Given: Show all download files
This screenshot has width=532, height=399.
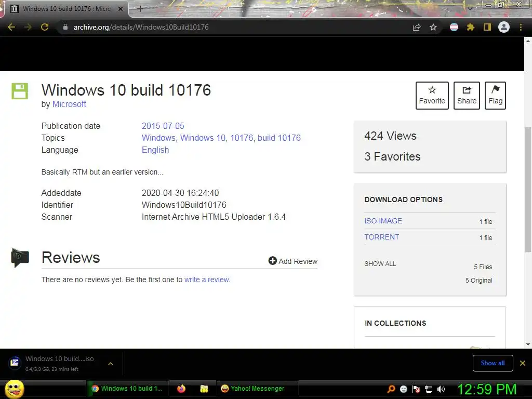Looking at the screenshot, I should [x=380, y=263].
